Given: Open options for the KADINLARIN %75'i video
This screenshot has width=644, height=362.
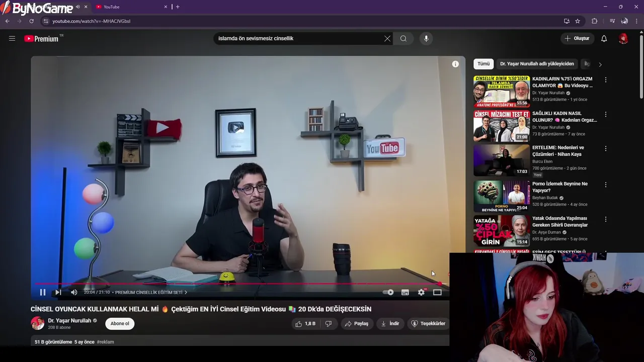Looking at the screenshot, I should coord(606,80).
